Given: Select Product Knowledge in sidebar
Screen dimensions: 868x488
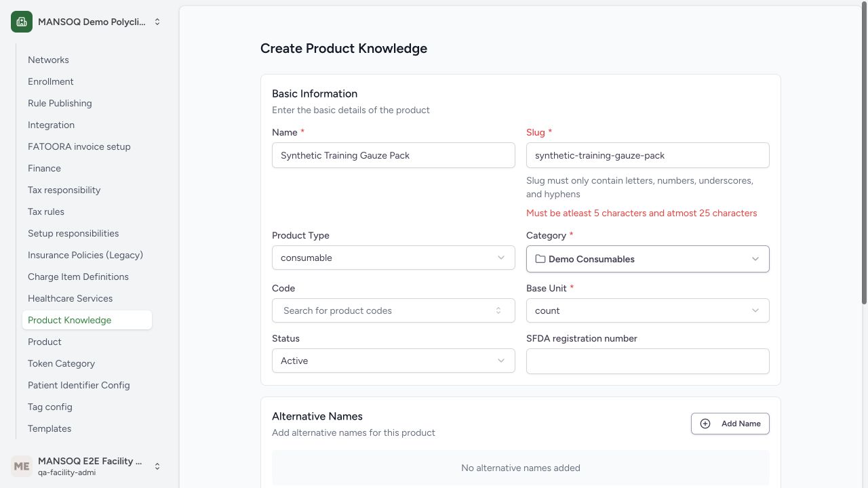Looking at the screenshot, I should pyautogui.click(x=87, y=320).
